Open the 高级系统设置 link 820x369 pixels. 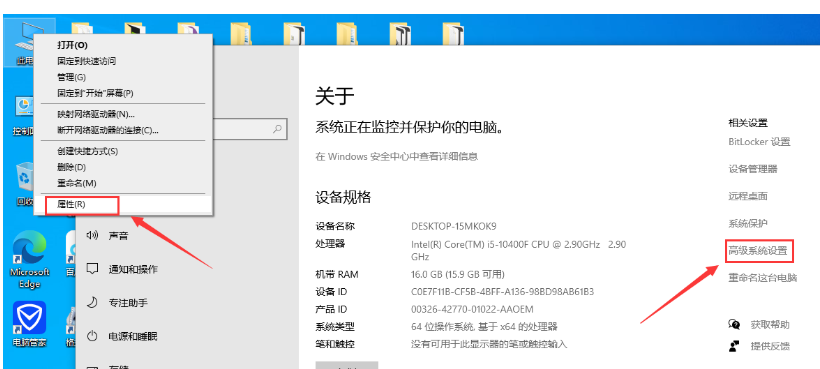tap(758, 251)
